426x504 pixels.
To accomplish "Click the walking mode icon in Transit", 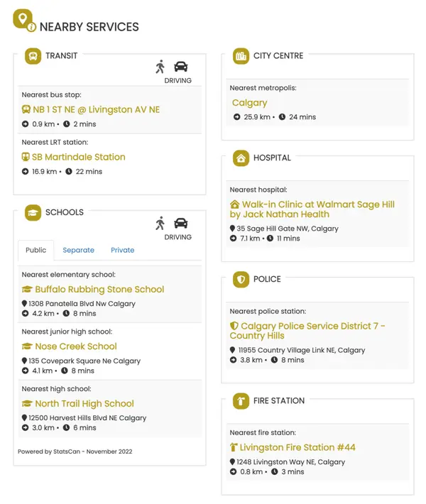I will [x=160, y=67].
